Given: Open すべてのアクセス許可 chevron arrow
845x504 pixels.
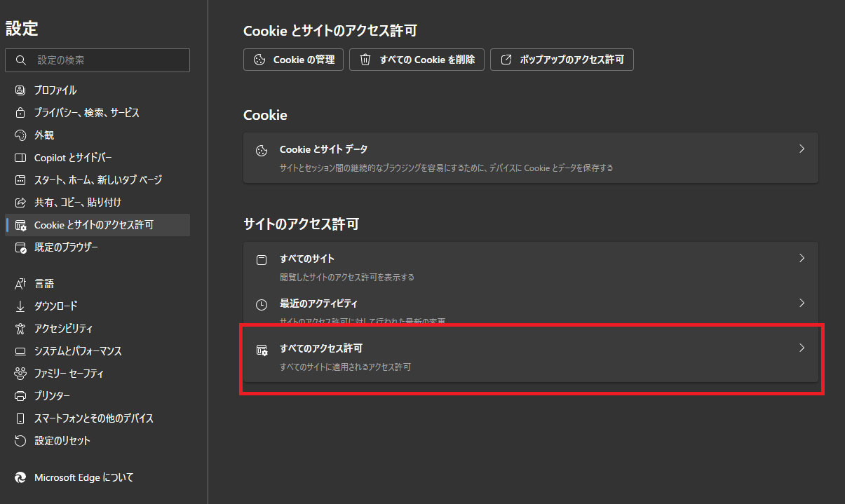Looking at the screenshot, I should [x=802, y=348].
